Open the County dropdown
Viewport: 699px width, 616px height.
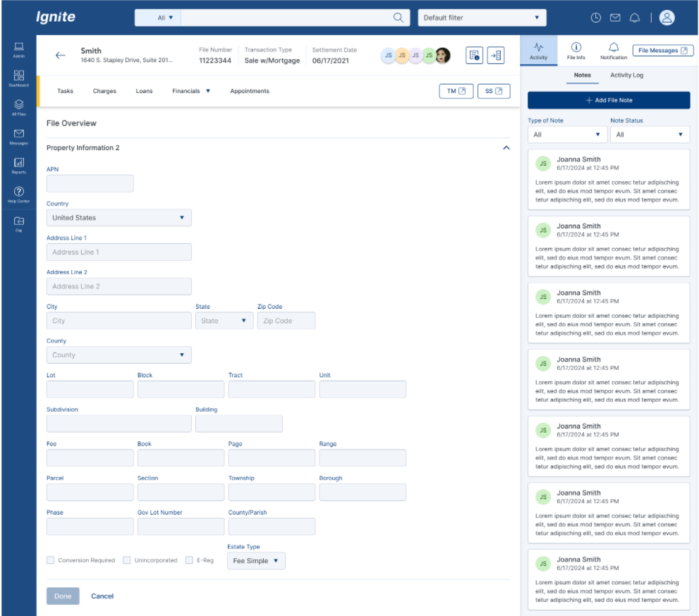click(119, 355)
